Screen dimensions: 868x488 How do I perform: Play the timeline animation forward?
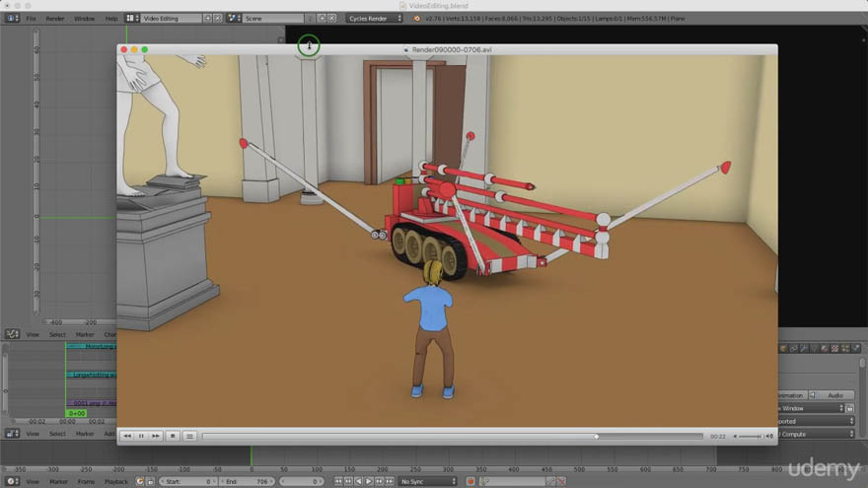[x=369, y=481]
